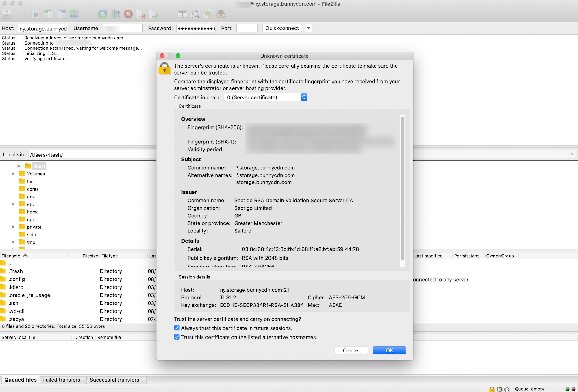Open the speed limits control in status bar
This screenshot has height=392, width=578.
coord(507,389)
